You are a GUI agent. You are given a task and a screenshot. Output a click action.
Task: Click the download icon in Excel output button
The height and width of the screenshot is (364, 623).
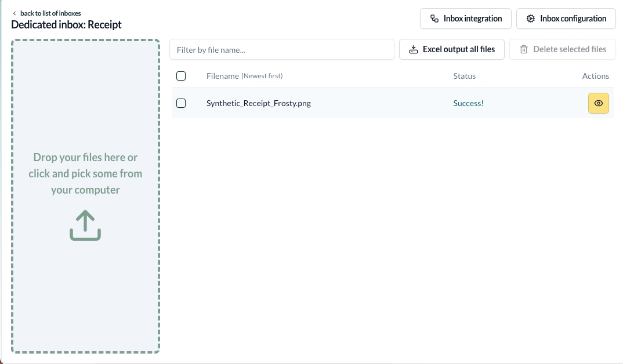(414, 50)
